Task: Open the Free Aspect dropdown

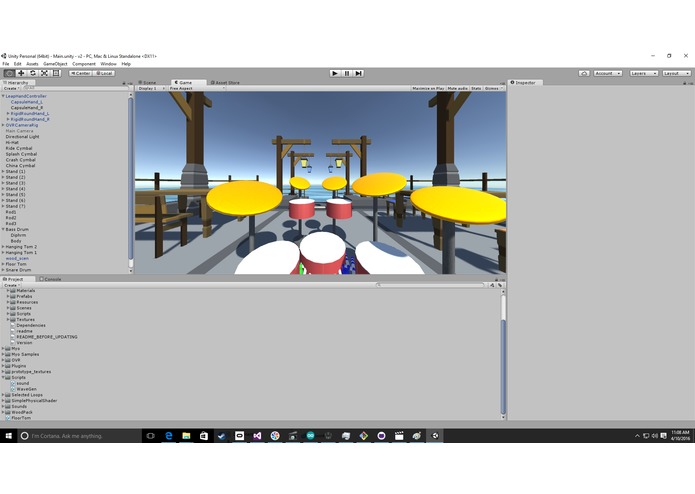Action: tap(196, 89)
